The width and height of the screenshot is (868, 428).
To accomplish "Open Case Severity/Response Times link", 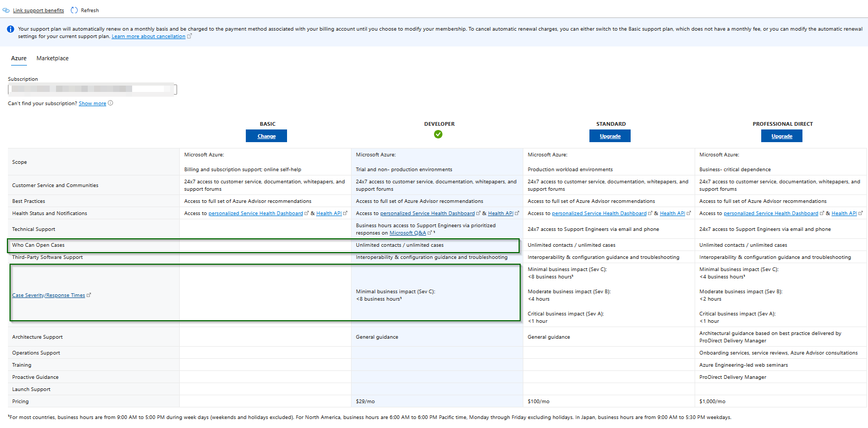I will (x=49, y=295).
